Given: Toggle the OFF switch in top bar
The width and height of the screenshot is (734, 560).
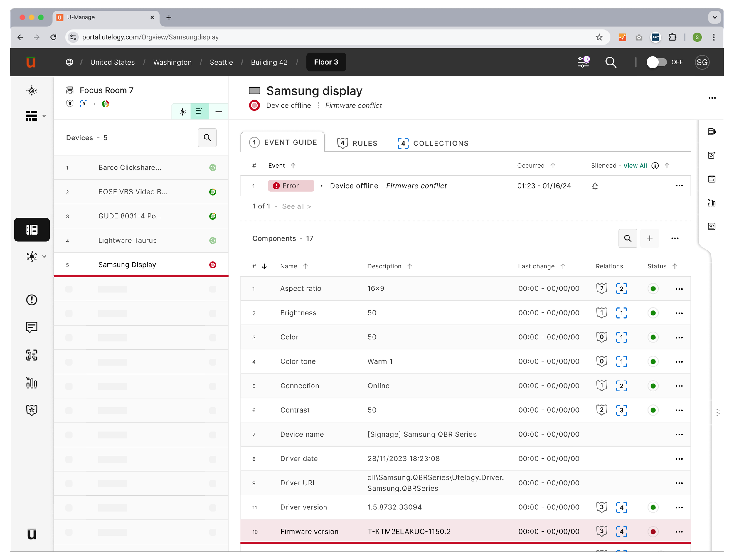Looking at the screenshot, I should click(x=657, y=62).
